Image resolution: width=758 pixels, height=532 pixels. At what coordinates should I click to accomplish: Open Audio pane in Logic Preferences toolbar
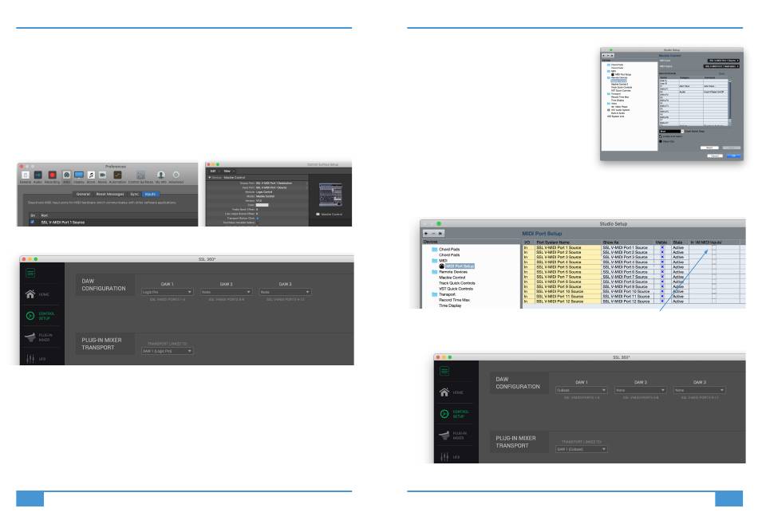coord(38,175)
